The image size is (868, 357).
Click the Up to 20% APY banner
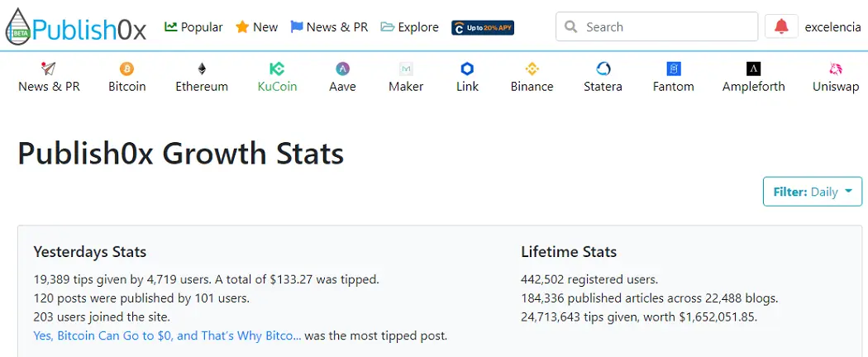483,27
